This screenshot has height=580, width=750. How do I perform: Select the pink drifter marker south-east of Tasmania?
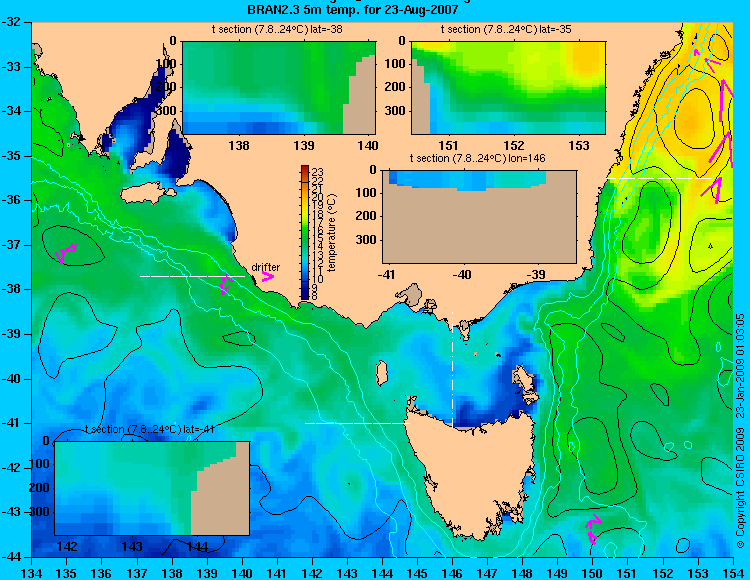594,528
